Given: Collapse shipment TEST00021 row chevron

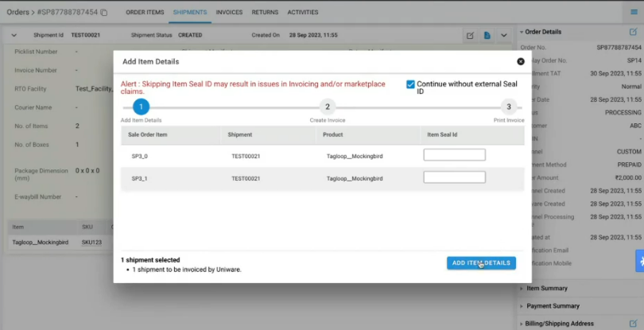Looking at the screenshot, I should coord(14,35).
